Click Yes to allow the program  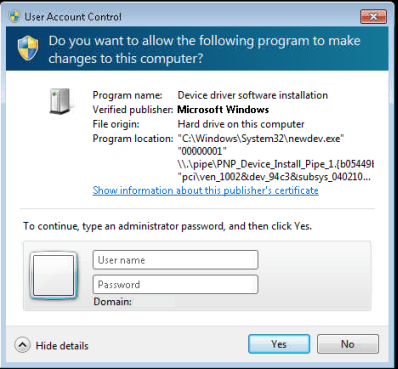pos(279,344)
